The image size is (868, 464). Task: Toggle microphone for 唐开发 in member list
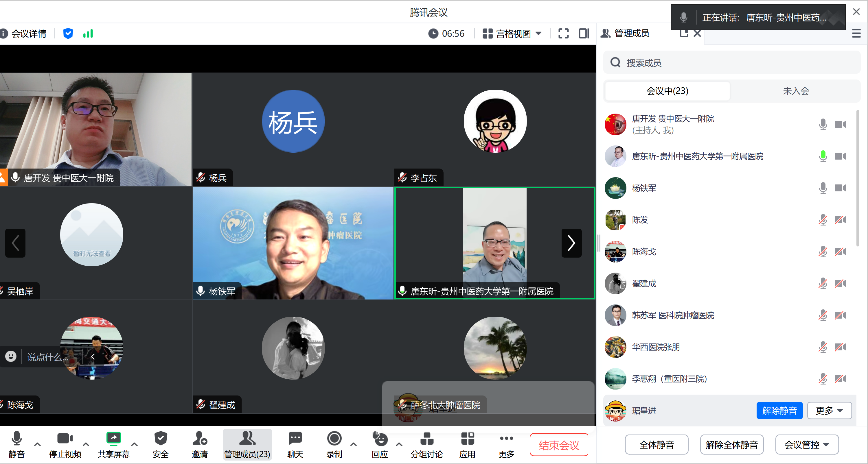click(823, 124)
